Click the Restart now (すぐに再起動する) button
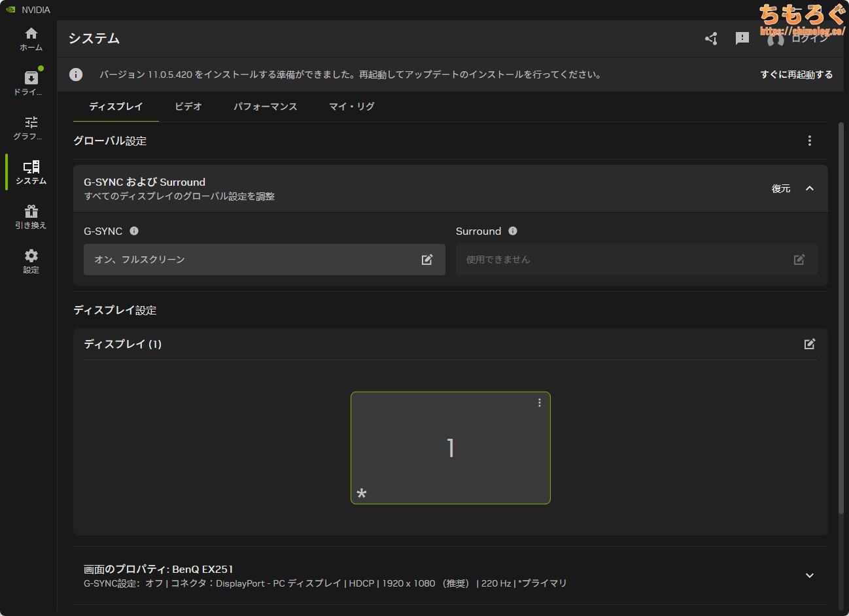Viewport: 849px width, 616px height. [796, 75]
